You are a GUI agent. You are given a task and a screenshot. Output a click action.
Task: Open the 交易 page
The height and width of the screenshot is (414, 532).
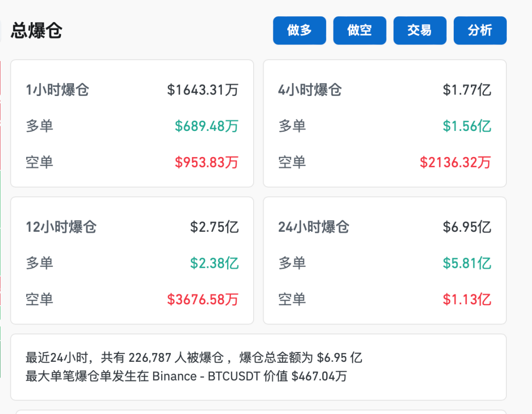420,30
